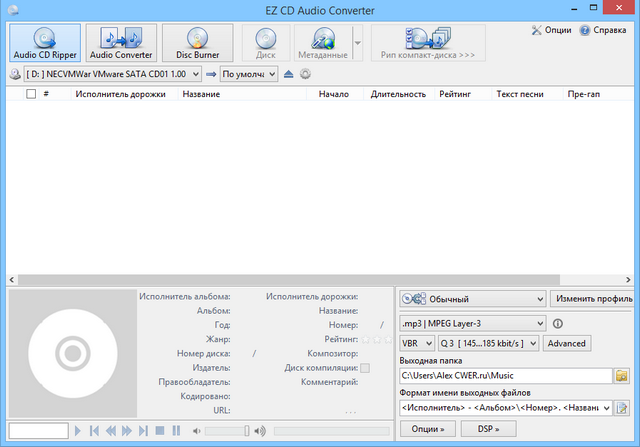Image resolution: width=640 pixels, height=447 pixels.
Task: Click the Пре-гап column header
Action: click(598, 94)
